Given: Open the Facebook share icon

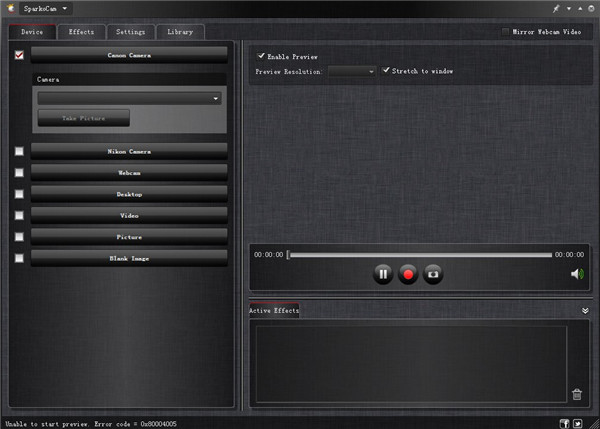Looking at the screenshot, I should [564, 423].
